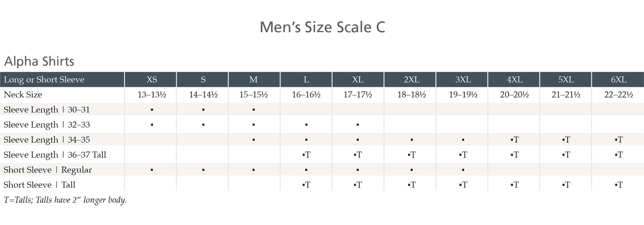Click the 'Men's Size Scale C' title

tap(322, 27)
